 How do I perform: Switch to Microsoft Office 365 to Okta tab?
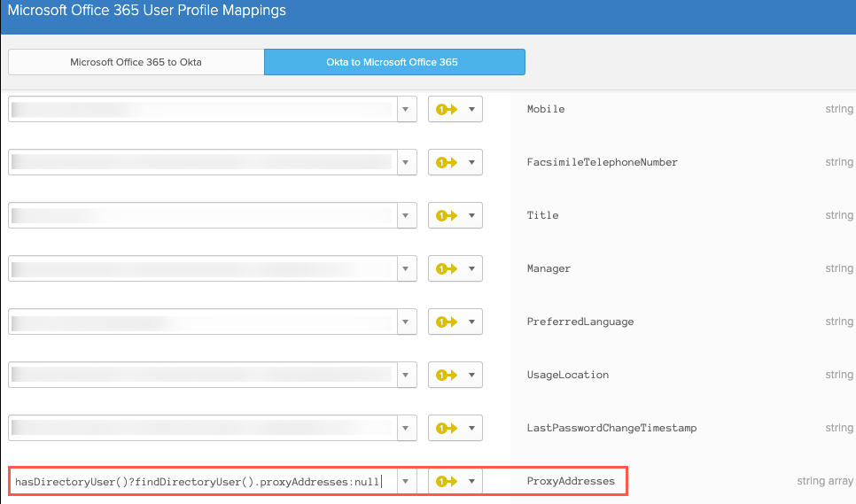(136, 62)
